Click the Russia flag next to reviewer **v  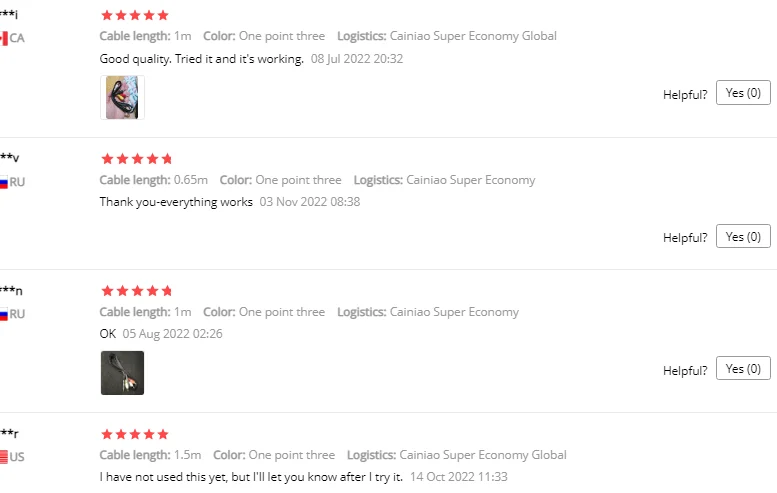pyautogui.click(x=4, y=182)
